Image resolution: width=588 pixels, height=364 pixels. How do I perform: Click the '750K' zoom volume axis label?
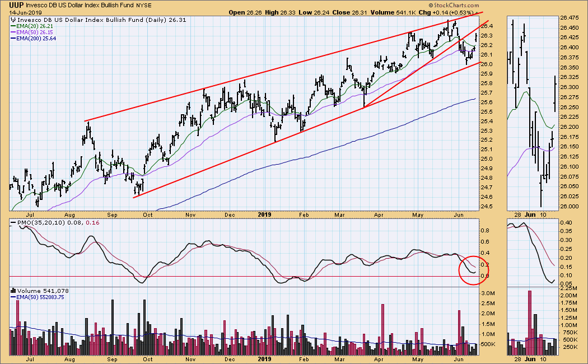[570, 333]
